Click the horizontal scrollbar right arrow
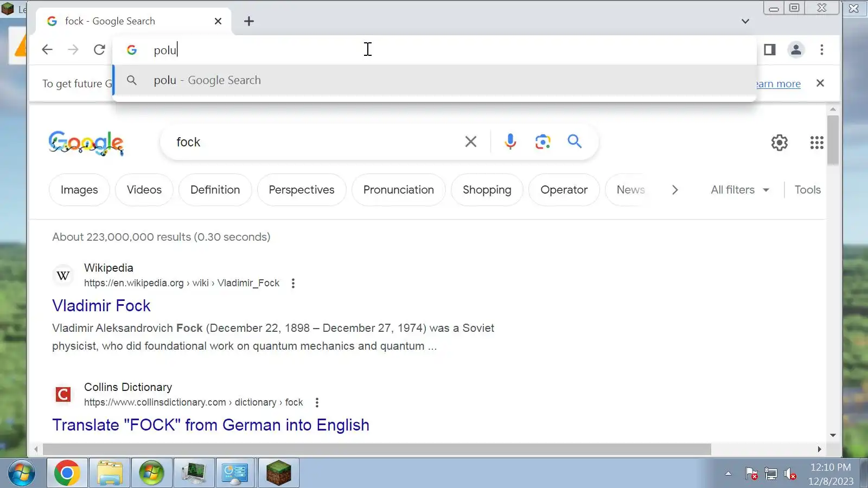Screen dimensions: 868x488 [x=819, y=449]
